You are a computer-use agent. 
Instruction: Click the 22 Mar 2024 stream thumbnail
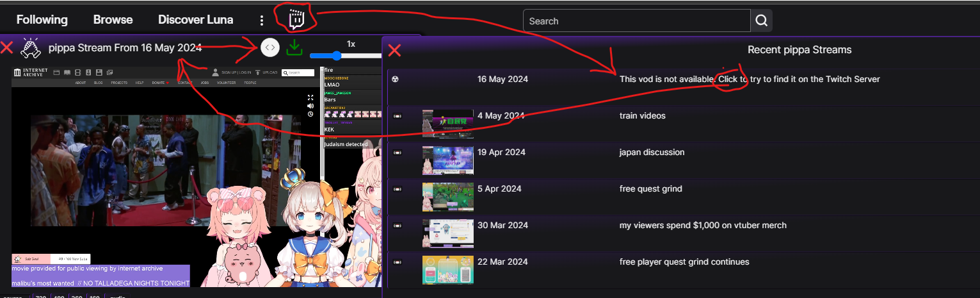(448, 269)
